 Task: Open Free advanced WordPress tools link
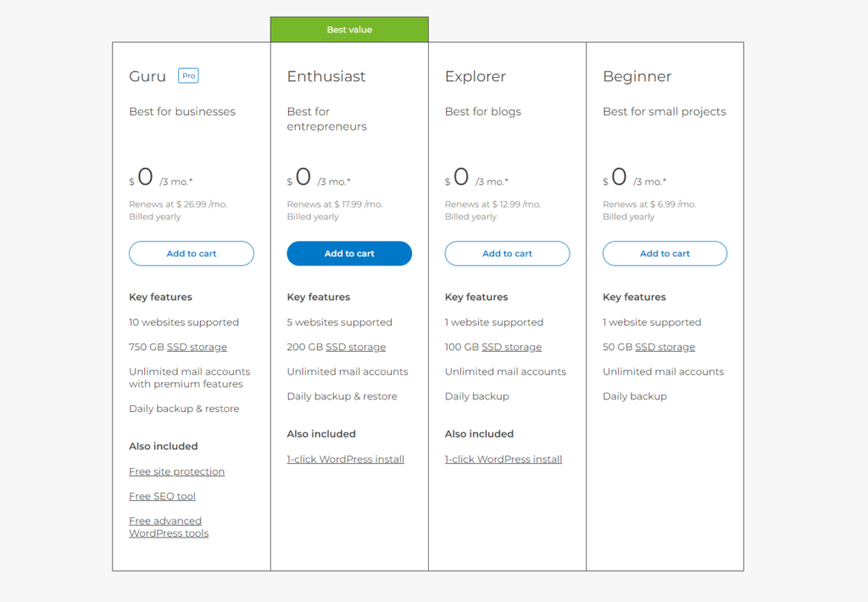[x=169, y=527]
